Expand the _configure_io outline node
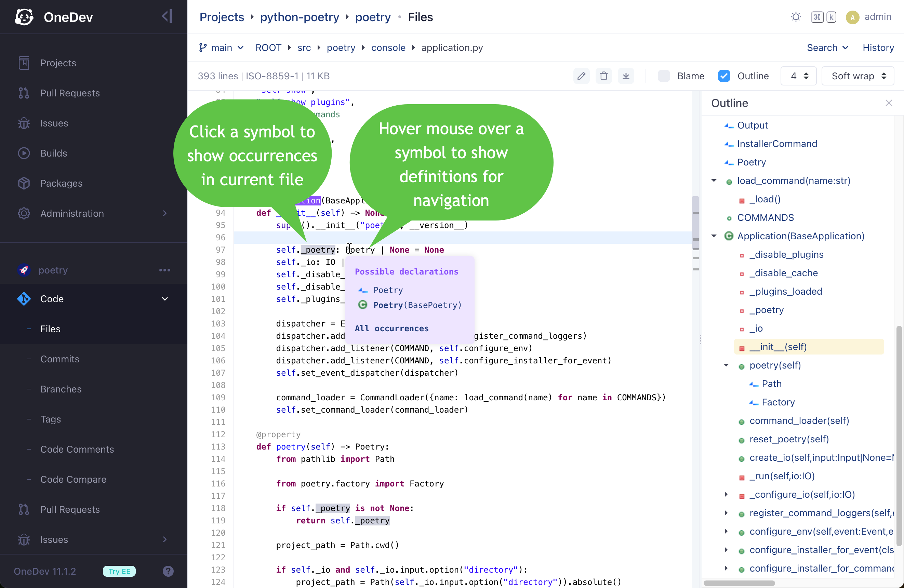The image size is (904, 588). [726, 494]
